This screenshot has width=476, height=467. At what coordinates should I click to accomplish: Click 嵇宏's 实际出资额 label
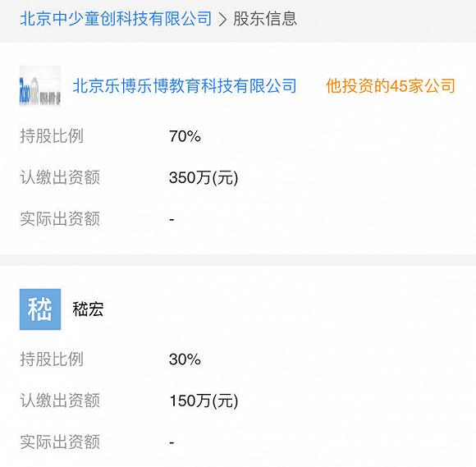click(60, 442)
